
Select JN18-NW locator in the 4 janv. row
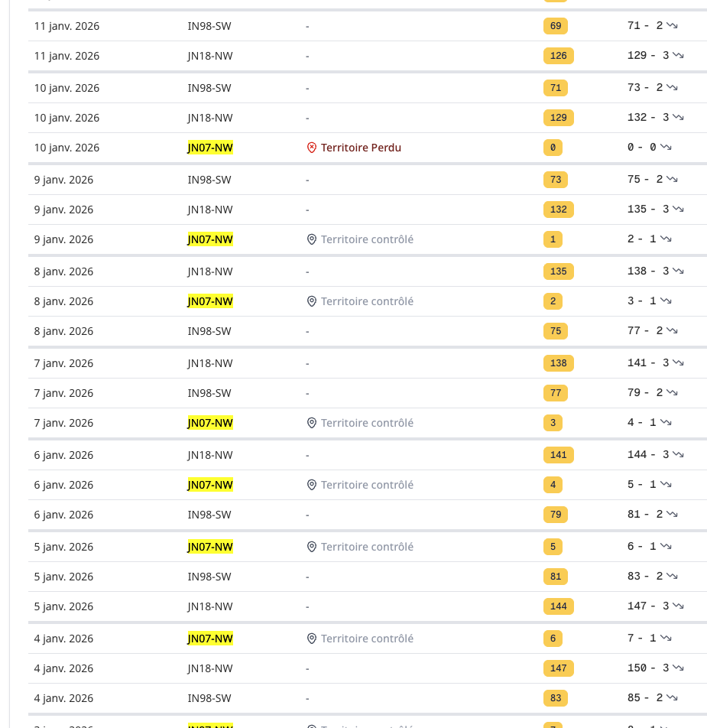pos(210,668)
